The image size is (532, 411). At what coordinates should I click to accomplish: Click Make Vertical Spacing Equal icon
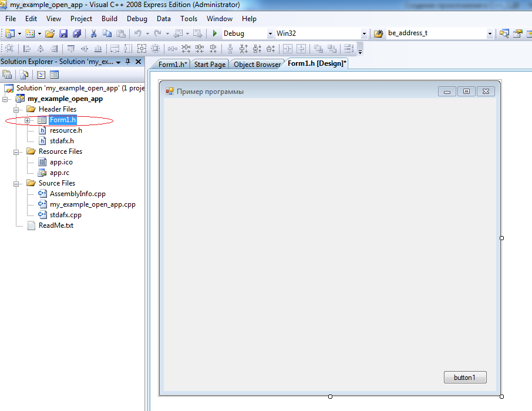coord(230,49)
